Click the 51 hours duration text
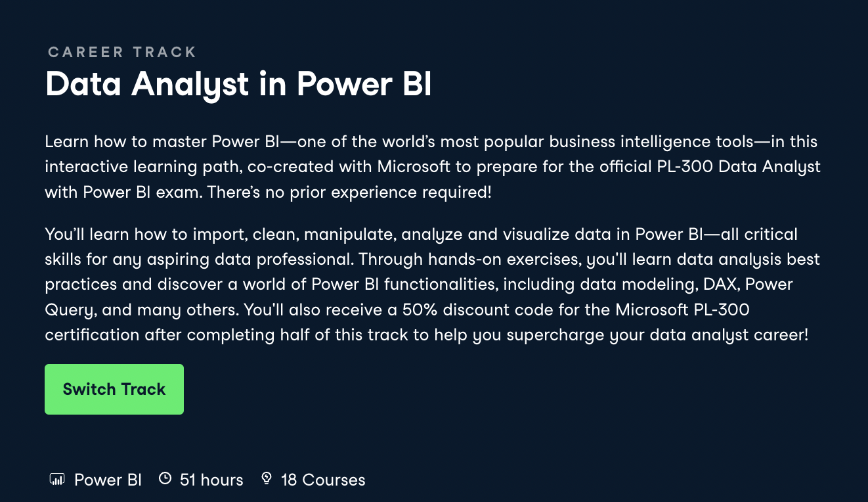Viewport: 868px width, 502px height. [211, 480]
